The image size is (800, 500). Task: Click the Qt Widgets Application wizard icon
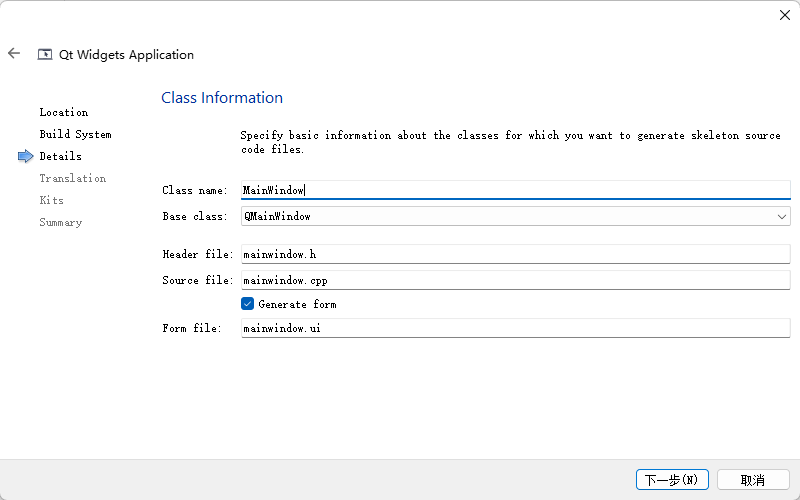click(44, 55)
